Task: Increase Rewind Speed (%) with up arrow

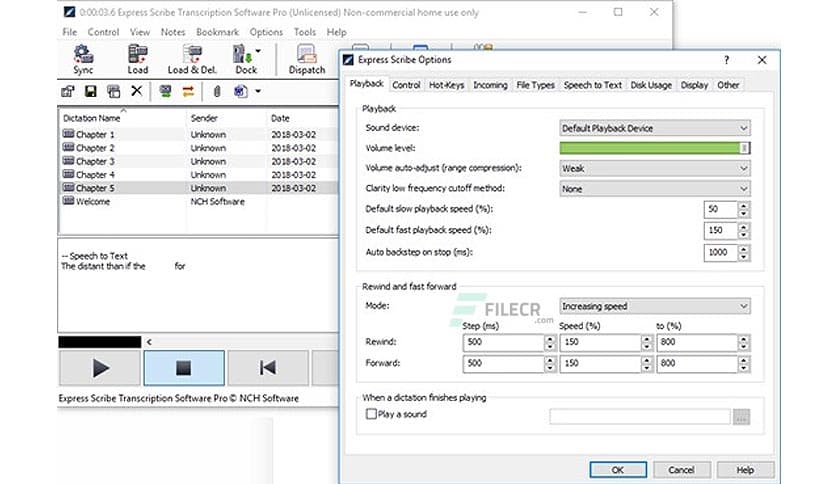Action: pyautogui.click(x=647, y=338)
